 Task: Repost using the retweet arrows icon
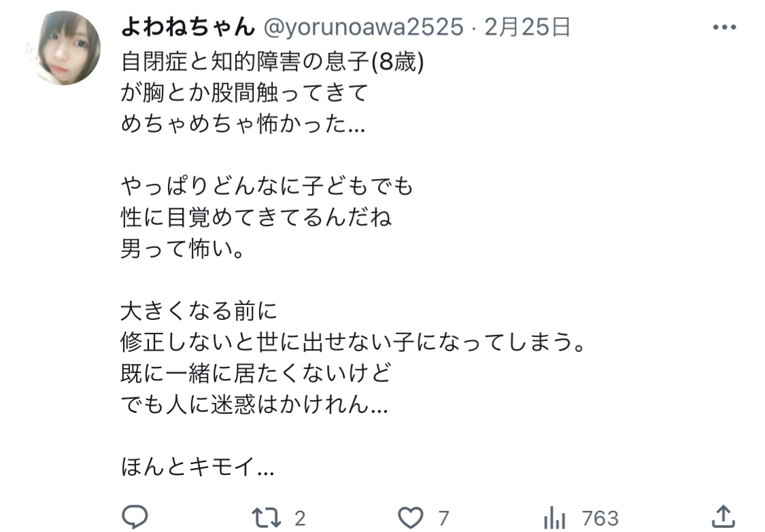point(266,518)
